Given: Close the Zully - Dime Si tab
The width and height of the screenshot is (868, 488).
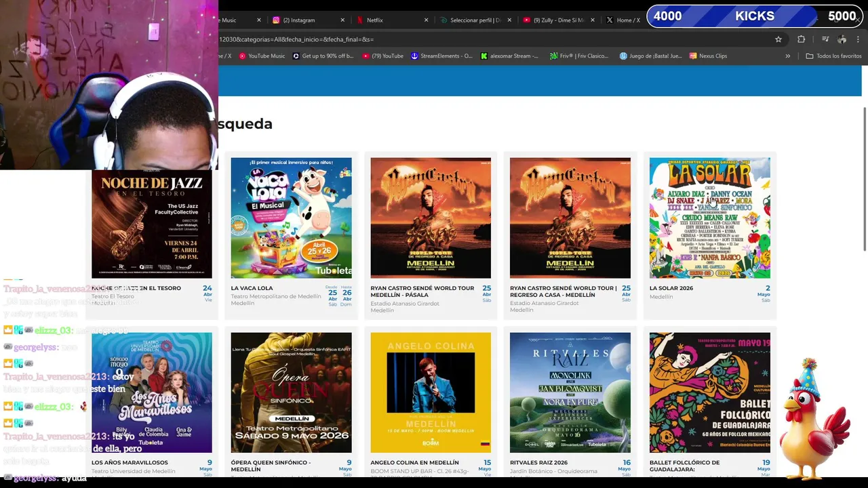Looking at the screenshot, I should (x=593, y=20).
